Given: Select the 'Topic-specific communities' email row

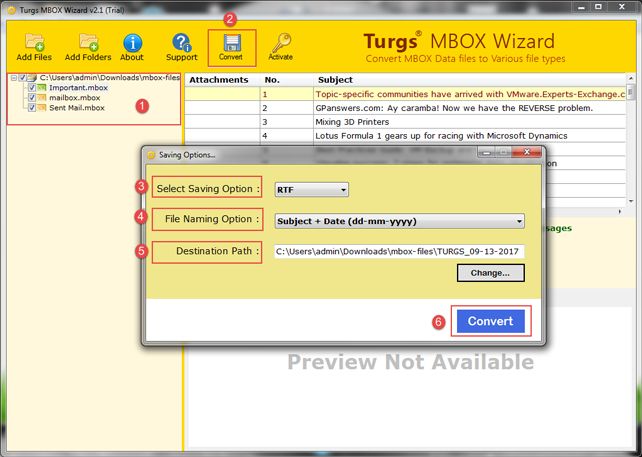Looking at the screenshot, I should 405,94.
